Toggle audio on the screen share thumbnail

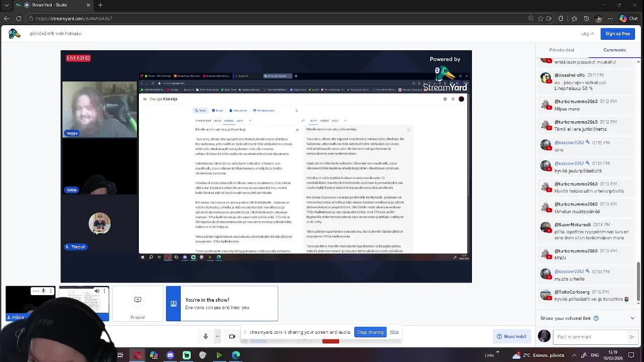tap(97, 291)
